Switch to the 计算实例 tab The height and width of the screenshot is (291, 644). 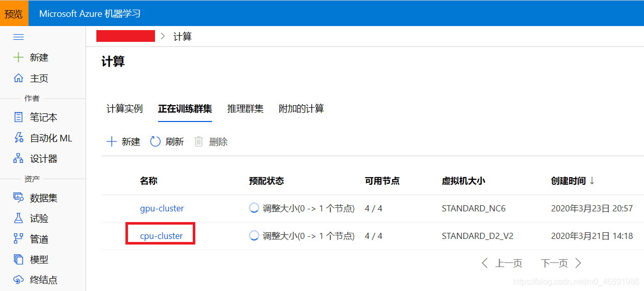coord(124,109)
